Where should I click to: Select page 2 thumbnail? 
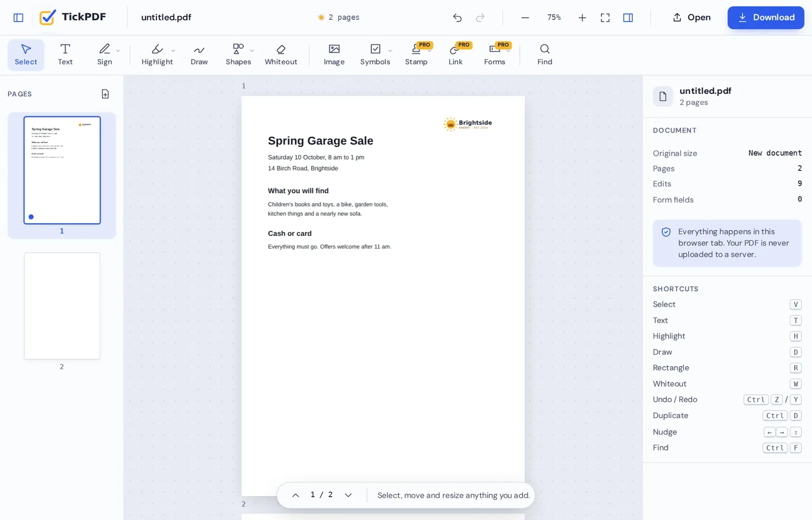pos(62,306)
